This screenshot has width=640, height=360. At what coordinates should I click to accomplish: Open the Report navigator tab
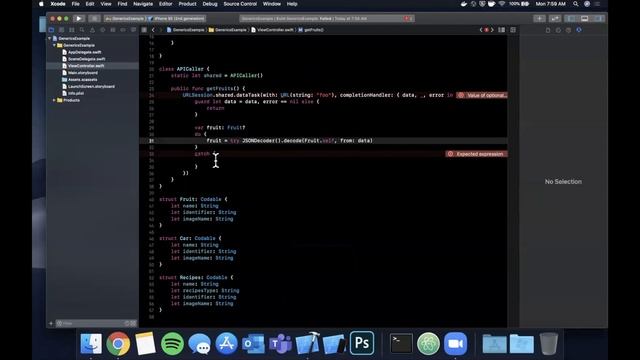click(133, 30)
